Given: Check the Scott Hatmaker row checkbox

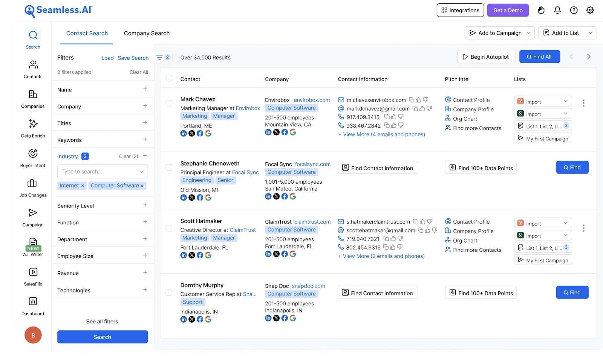Looking at the screenshot, I should tap(169, 228).
